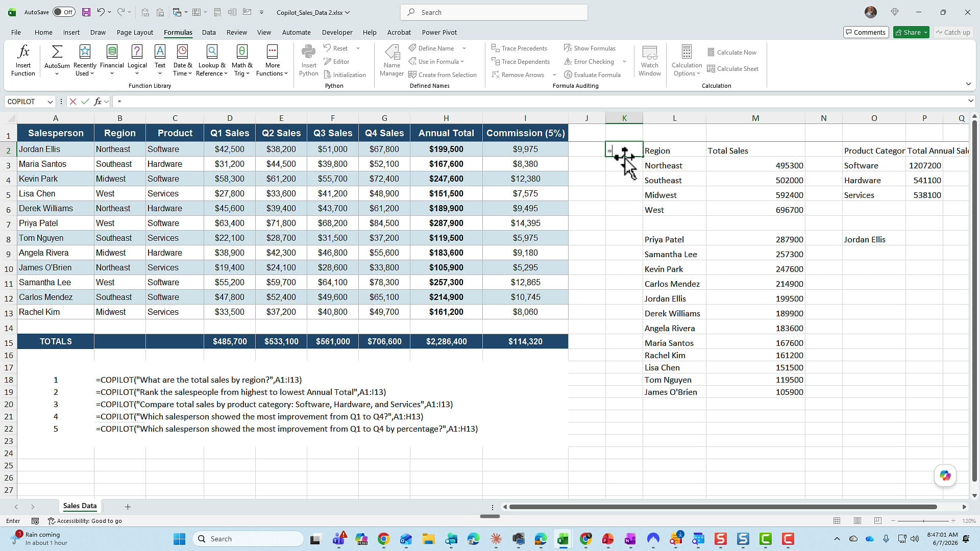The width and height of the screenshot is (980, 551).
Task: Click the Python Initialization button
Action: pyautogui.click(x=345, y=74)
